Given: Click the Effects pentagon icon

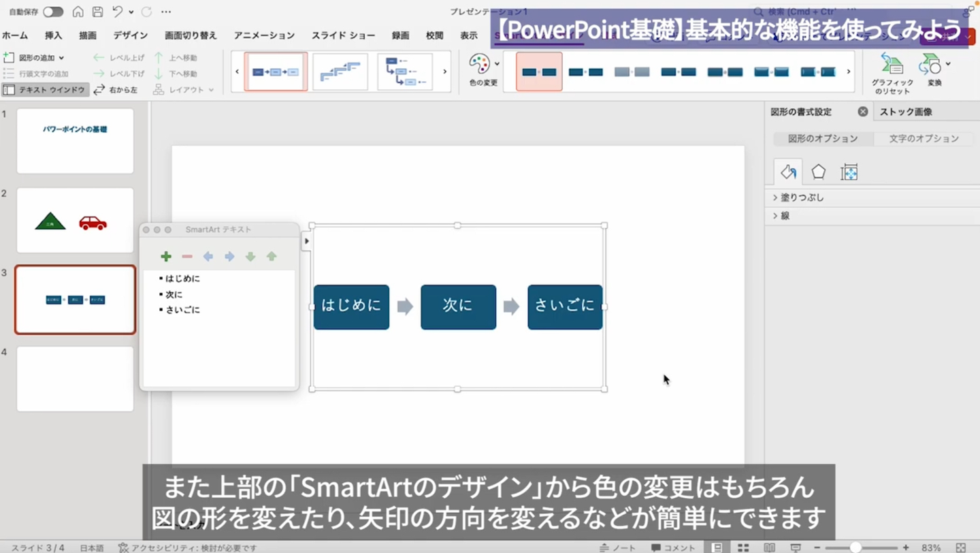Looking at the screenshot, I should (819, 172).
